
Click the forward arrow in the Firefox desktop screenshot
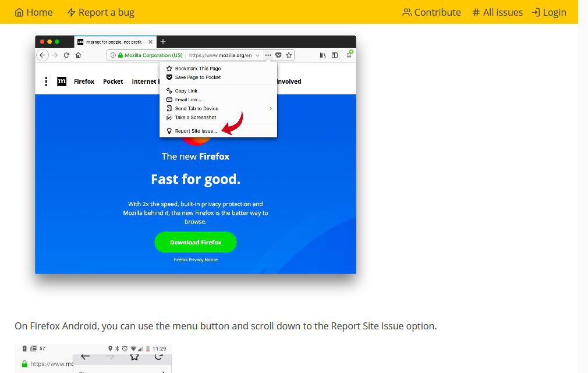coord(55,55)
